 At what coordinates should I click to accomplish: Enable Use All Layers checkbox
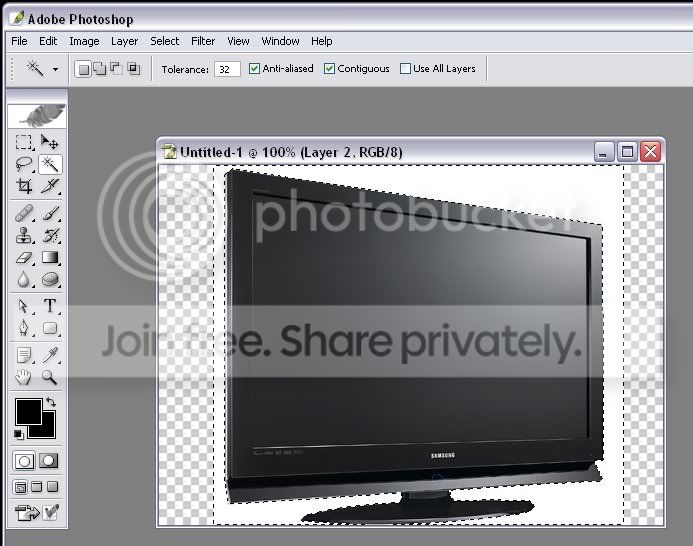point(405,69)
